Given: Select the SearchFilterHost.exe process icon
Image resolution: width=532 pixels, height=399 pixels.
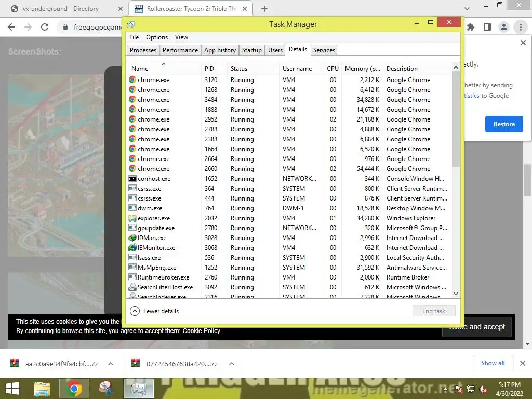Looking at the screenshot, I should (x=132, y=287).
